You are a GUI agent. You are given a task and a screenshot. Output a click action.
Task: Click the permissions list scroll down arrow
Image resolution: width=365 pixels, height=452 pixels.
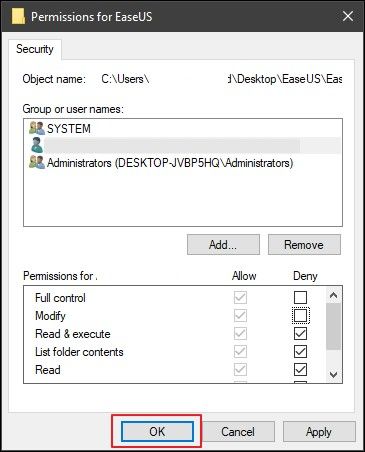point(333,374)
